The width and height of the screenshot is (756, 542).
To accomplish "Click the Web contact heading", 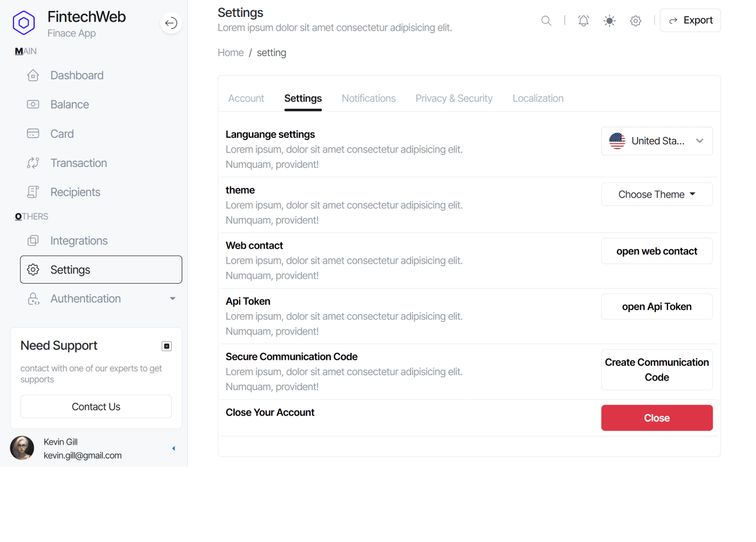I will point(254,245).
